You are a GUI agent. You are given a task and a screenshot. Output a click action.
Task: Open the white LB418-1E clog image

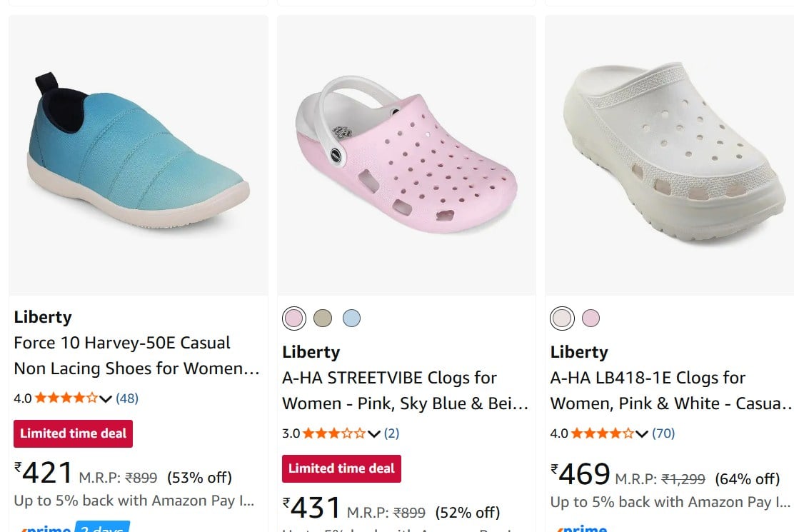tap(670, 156)
